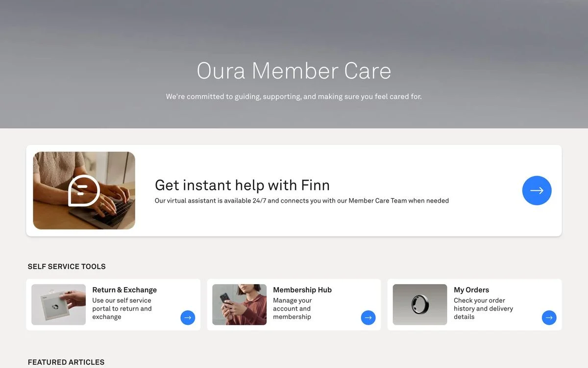Click the My Orders arrow button
588x368 pixels.
(x=549, y=317)
